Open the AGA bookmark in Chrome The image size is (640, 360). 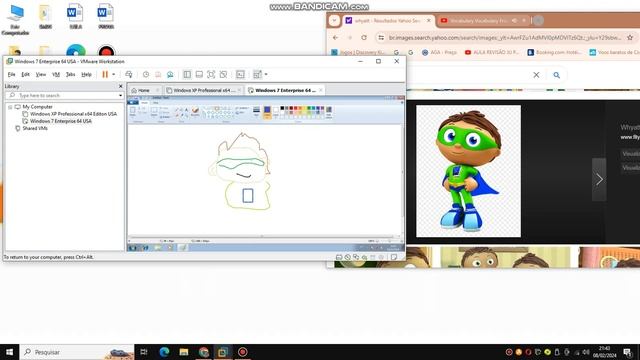pyautogui.click(x=439, y=52)
